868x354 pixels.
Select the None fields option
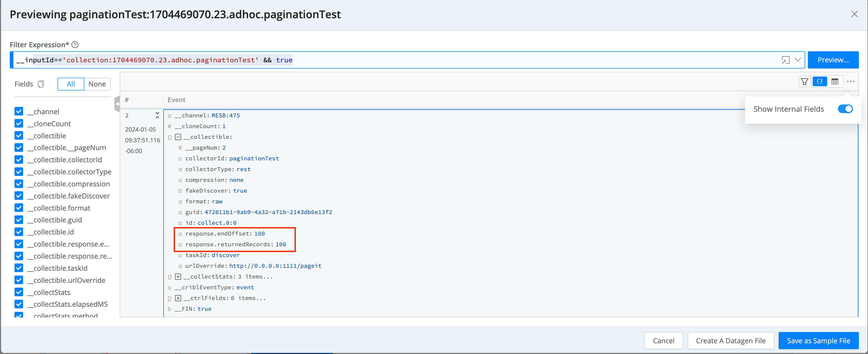pos(97,84)
